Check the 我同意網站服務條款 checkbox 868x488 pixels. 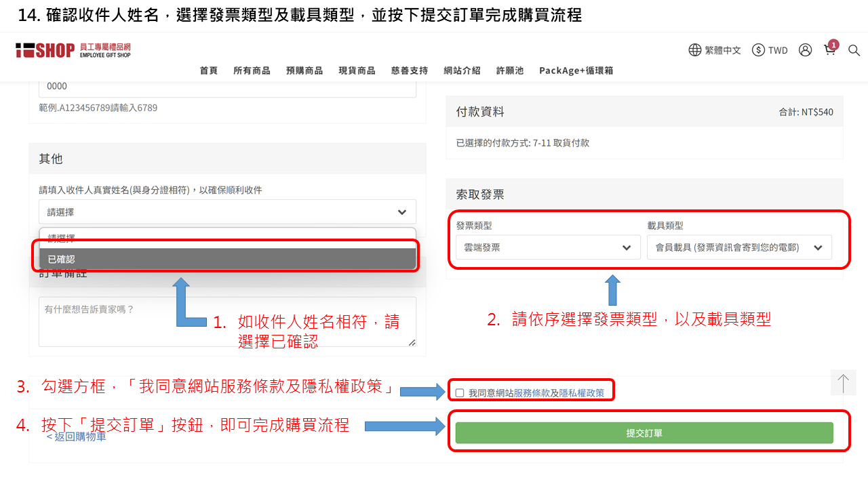tap(460, 393)
